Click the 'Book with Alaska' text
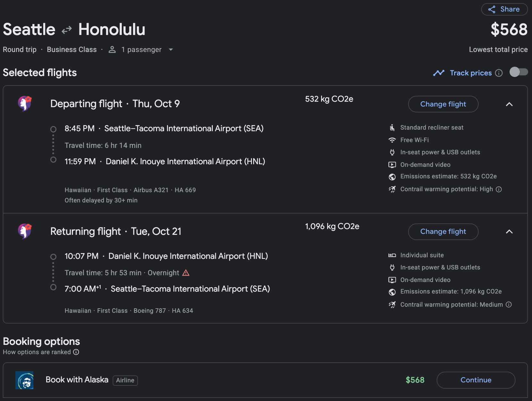This screenshot has height=401, width=532. (77, 380)
